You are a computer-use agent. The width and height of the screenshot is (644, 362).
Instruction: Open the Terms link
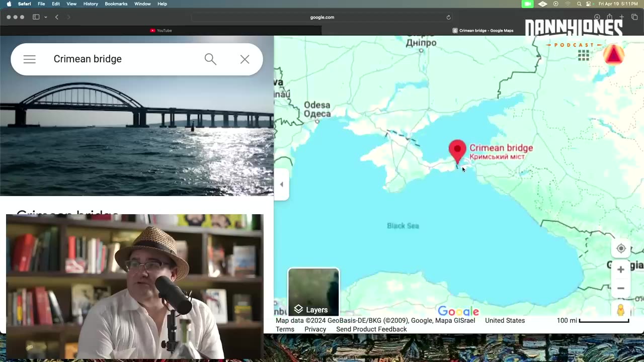coord(285,329)
